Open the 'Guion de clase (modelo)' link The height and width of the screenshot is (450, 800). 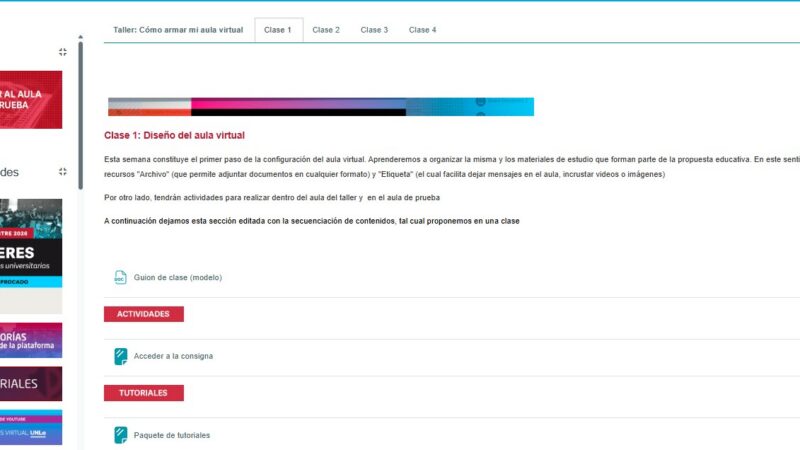(x=178, y=277)
